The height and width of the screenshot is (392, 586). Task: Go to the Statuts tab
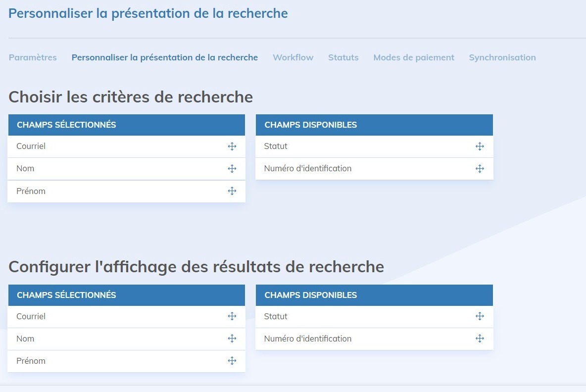tap(343, 57)
